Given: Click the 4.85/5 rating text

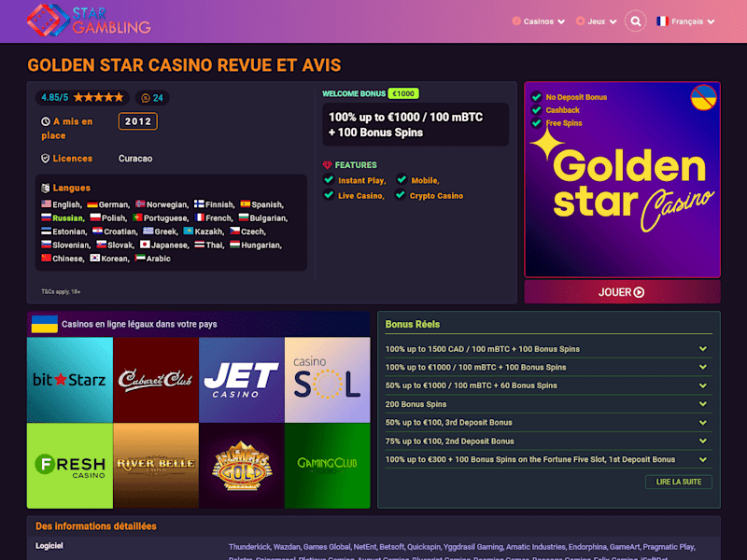Looking at the screenshot, I should [55, 98].
